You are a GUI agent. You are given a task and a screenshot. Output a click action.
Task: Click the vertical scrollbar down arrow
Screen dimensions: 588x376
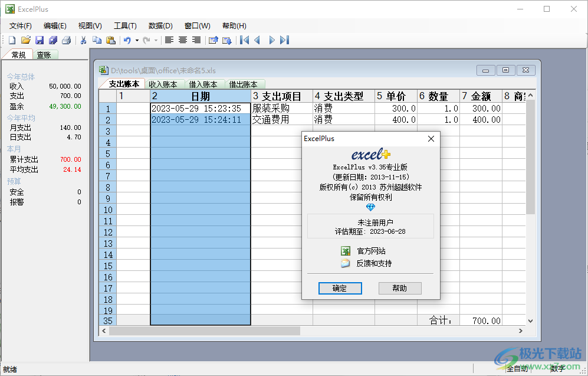pyautogui.click(x=530, y=321)
